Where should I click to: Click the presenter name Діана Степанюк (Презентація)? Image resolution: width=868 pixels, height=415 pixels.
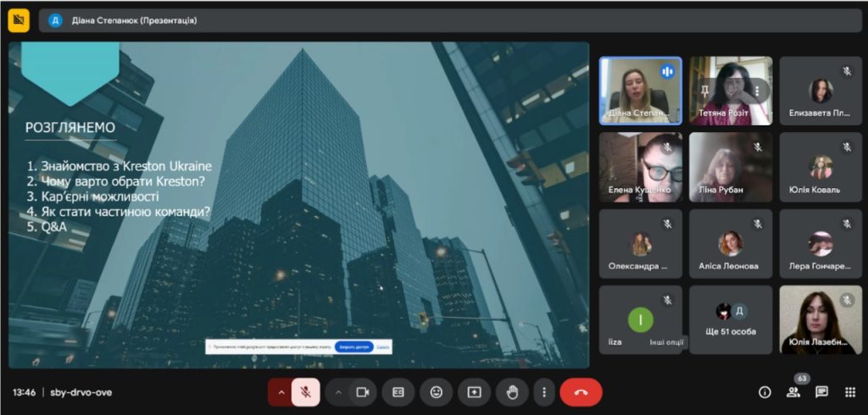134,20
